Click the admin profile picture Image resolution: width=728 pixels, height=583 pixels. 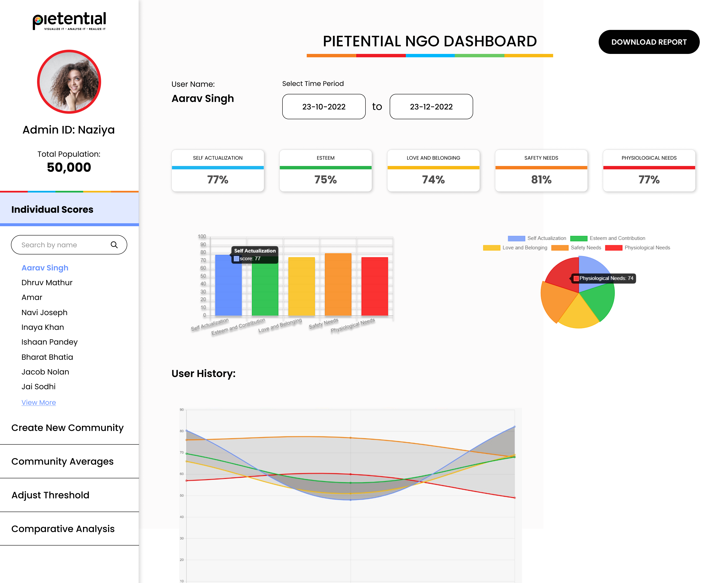(x=69, y=82)
